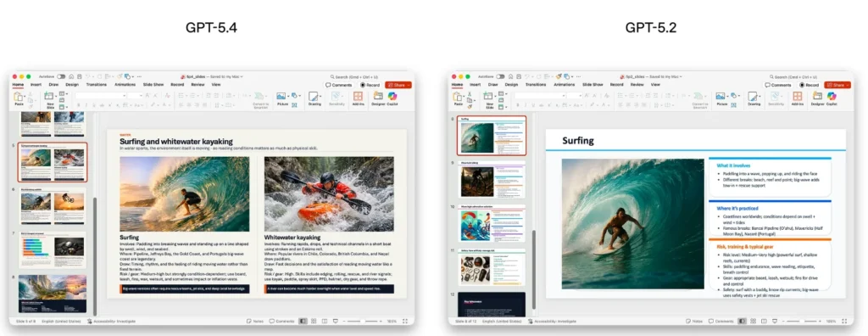This screenshot has height=336, width=868.
Task: Click Record button in GPT-5.2 window header
Action: click(809, 85)
